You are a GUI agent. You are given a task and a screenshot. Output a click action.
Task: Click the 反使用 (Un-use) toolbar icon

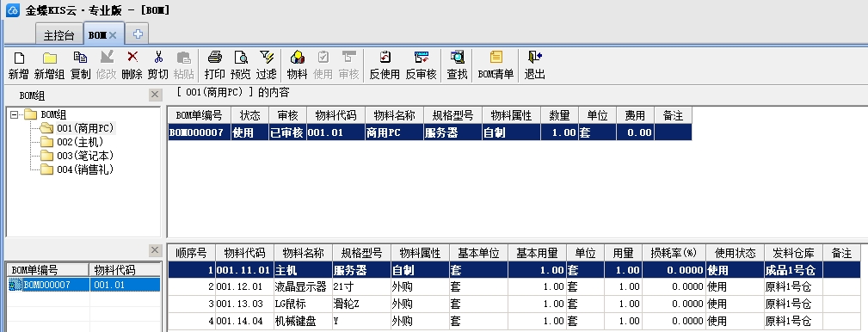[385, 58]
